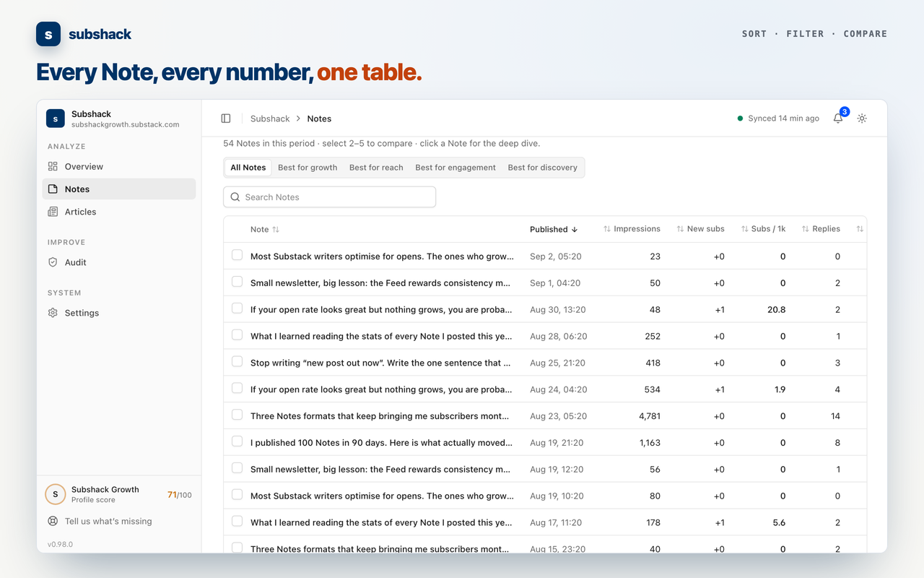This screenshot has width=924, height=578.
Task: Tick the checkbox for the Sep 1 note
Action: click(x=237, y=282)
